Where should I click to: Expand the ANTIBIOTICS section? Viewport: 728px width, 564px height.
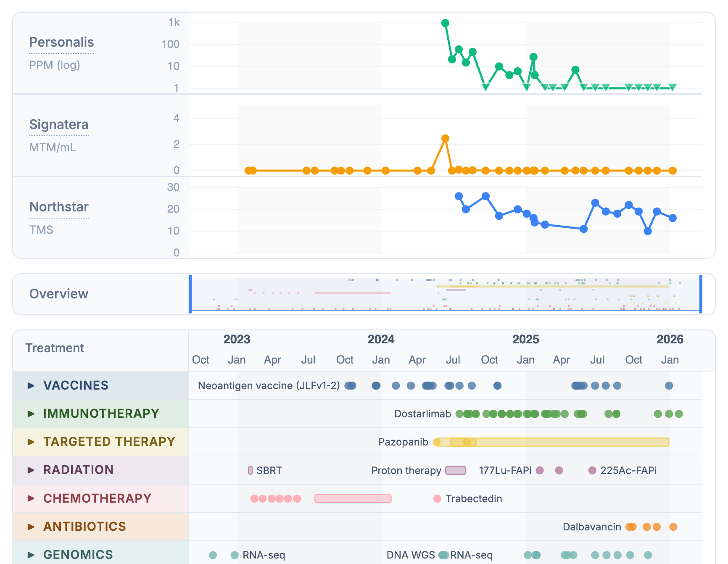pyautogui.click(x=30, y=526)
